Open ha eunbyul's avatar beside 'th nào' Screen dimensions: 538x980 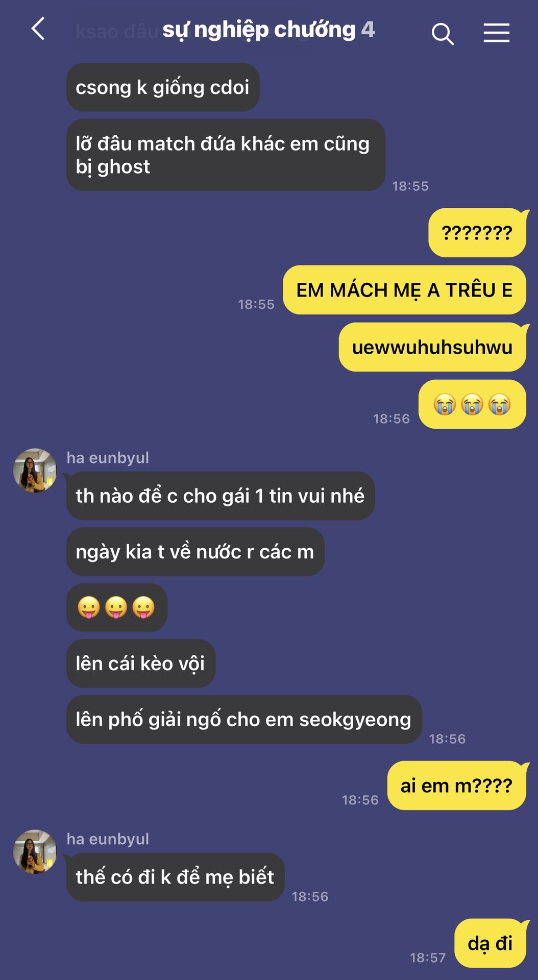[x=35, y=471]
